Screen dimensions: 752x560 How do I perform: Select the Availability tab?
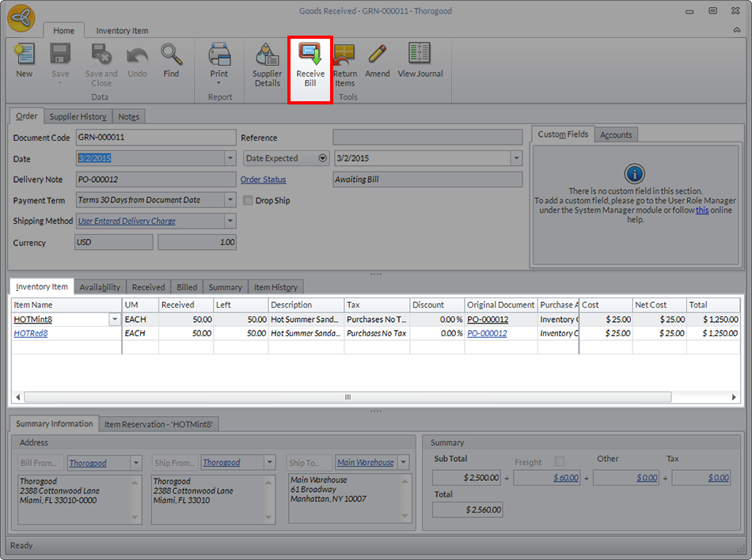pyautogui.click(x=100, y=287)
